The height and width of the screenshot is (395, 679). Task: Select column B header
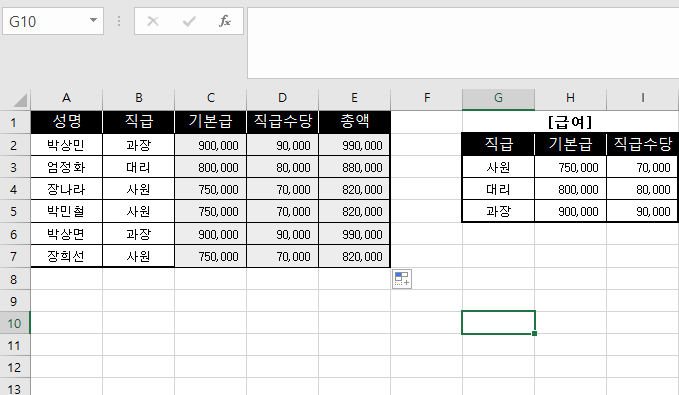pyautogui.click(x=139, y=99)
